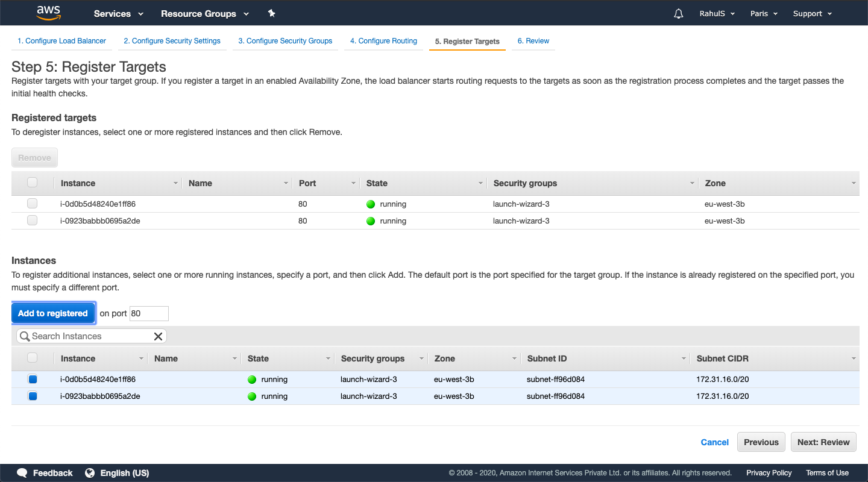Click the Add to registered button
Viewport: 868px width, 482px height.
tap(53, 313)
